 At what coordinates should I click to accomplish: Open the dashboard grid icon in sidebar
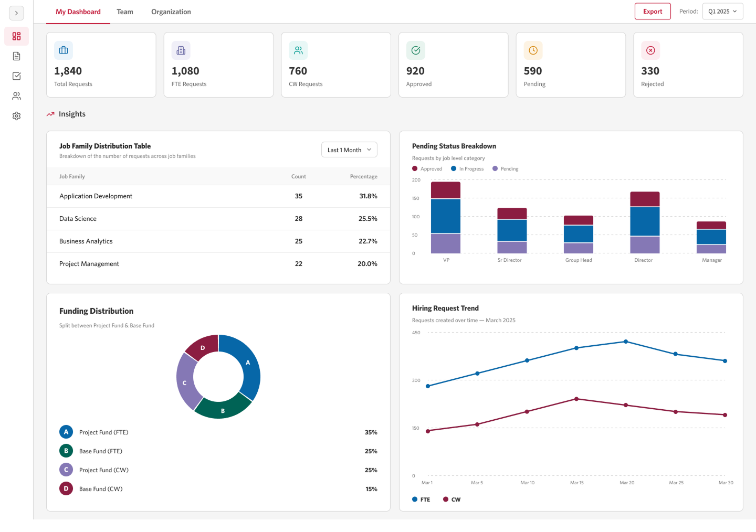coord(16,36)
